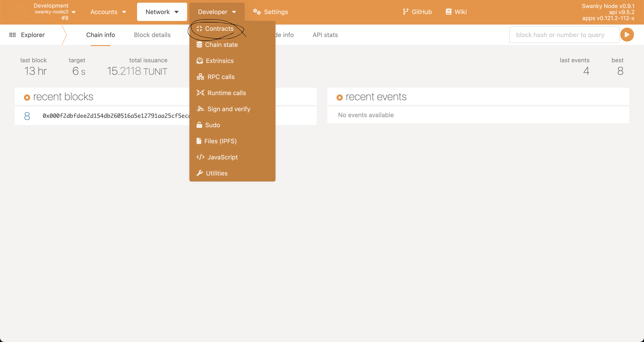This screenshot has width=644, height=342.
Task: Run the block query play button
Action: (627, 35)
